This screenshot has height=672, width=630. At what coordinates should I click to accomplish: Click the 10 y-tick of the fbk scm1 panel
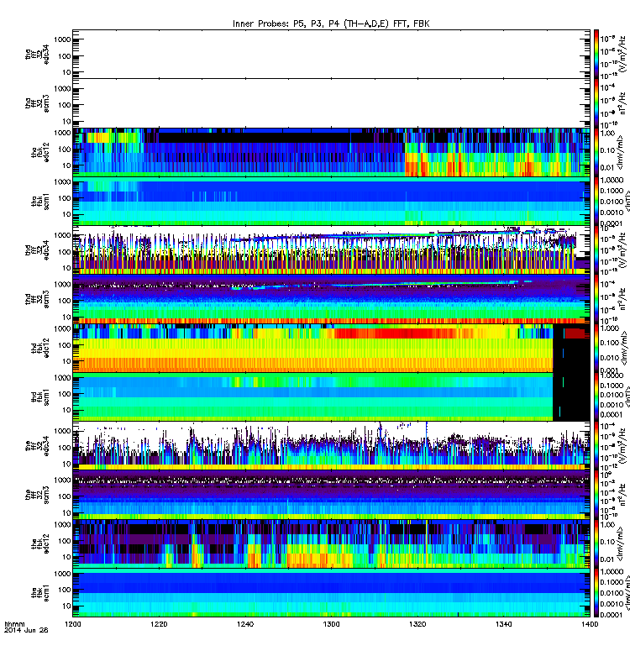66,606
